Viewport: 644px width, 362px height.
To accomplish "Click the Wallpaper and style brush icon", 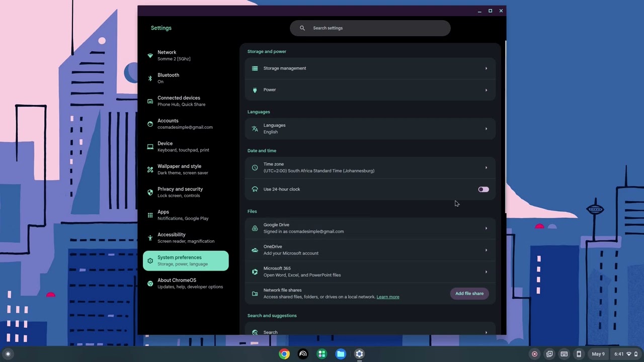I will coord(150,169).
